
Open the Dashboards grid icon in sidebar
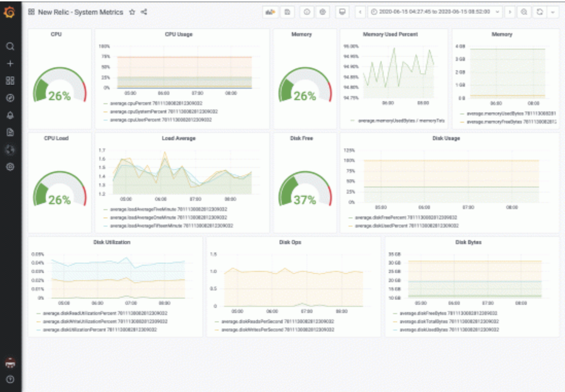tap(10, 81)
